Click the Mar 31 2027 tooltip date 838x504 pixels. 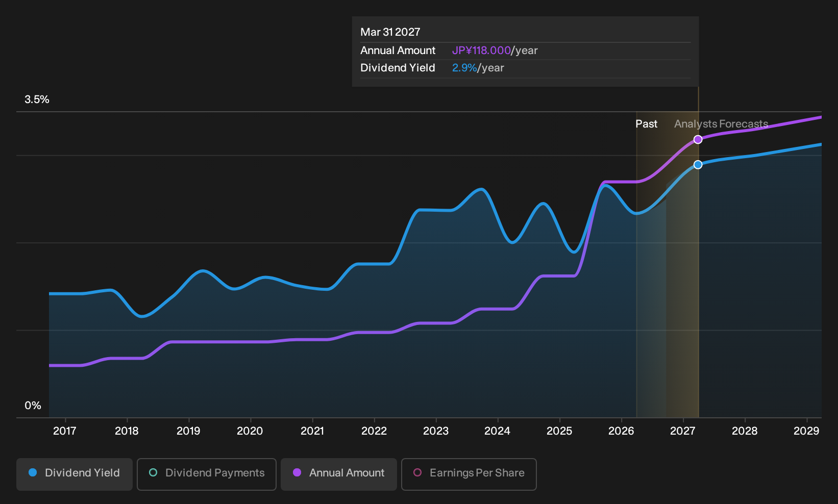pos(390,32)
